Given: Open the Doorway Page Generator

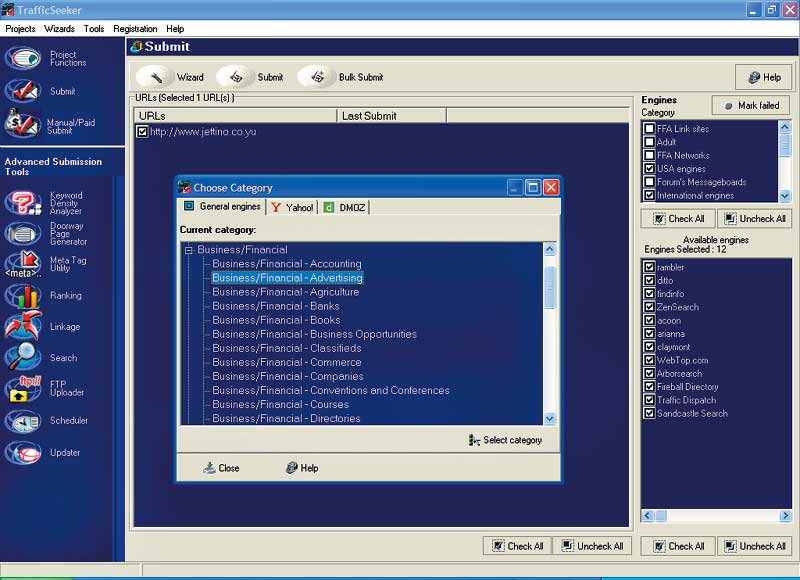Looking at the screenshot, I should (46, 234).
